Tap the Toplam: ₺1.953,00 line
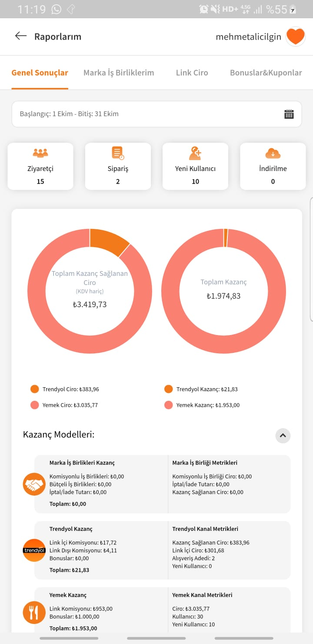This screenshot has height=644, width=313. 73,628
